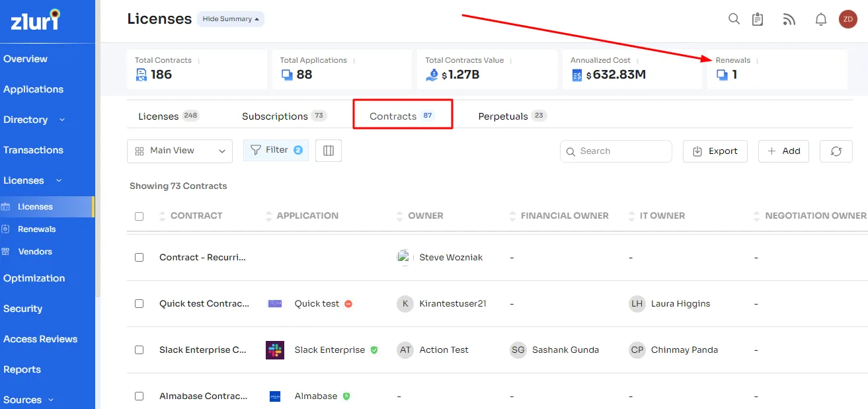Click the Total Contracts document icon
The height and width of the screenshot is (409, 868).
141,75
